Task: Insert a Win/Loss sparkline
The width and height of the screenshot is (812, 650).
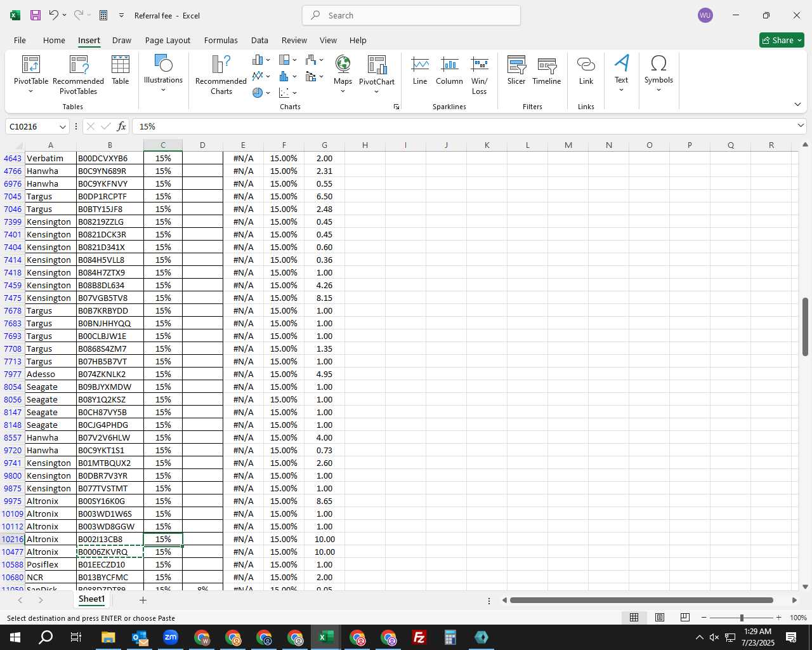Action: pyautogui.click(x=480, y=75)
